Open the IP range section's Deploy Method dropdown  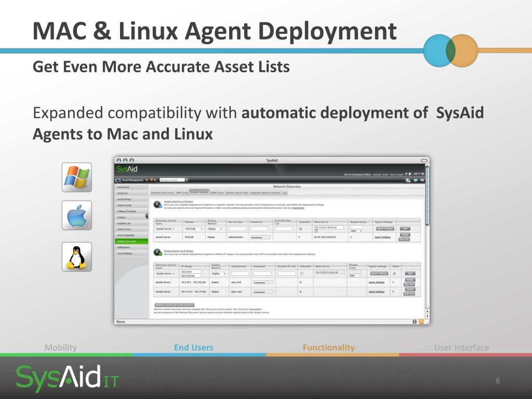click(x=219, y=273)
